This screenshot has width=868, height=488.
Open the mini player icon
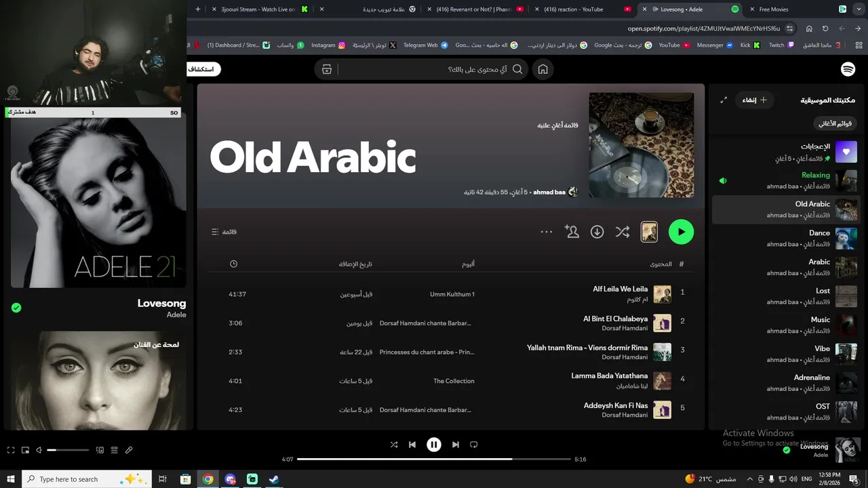coord(25,450)
